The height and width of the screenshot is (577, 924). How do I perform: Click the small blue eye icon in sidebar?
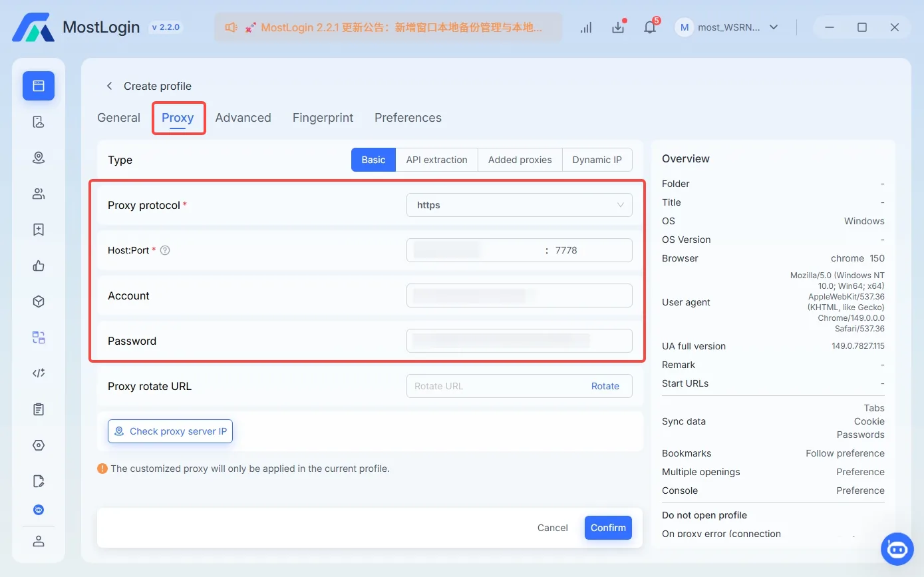point(39,510)
